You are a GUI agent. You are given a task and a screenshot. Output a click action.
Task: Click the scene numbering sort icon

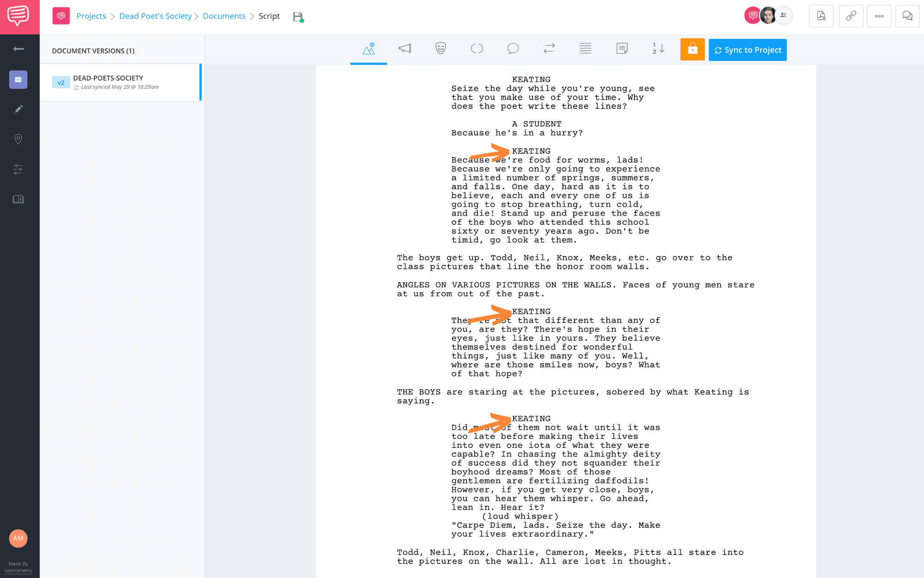coord(658,49)
